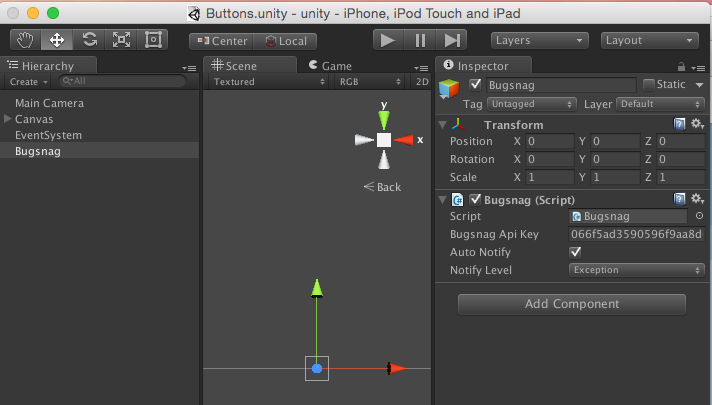Toggle pivot mode Center button
The height and width of the screenshot is (405, 712).
[222, 41]
